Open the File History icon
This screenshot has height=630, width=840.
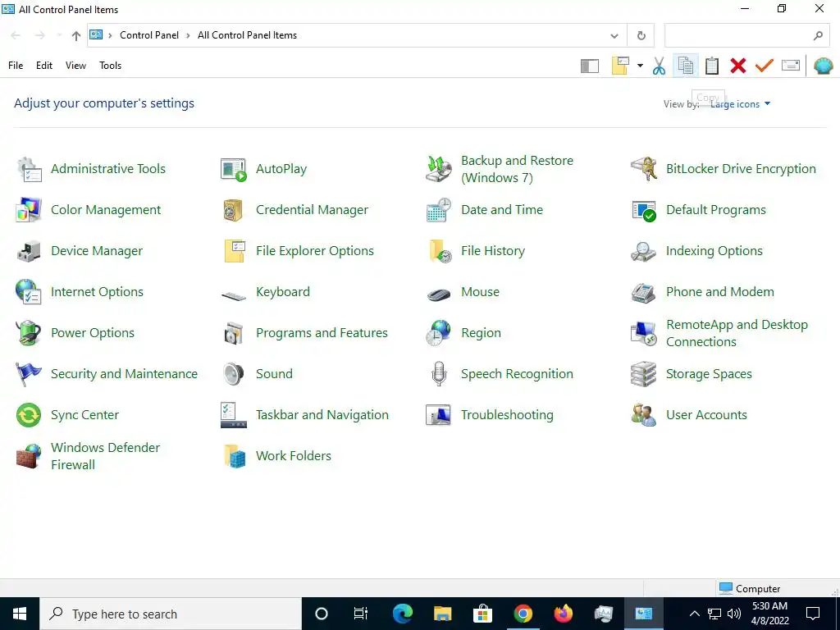440,251
